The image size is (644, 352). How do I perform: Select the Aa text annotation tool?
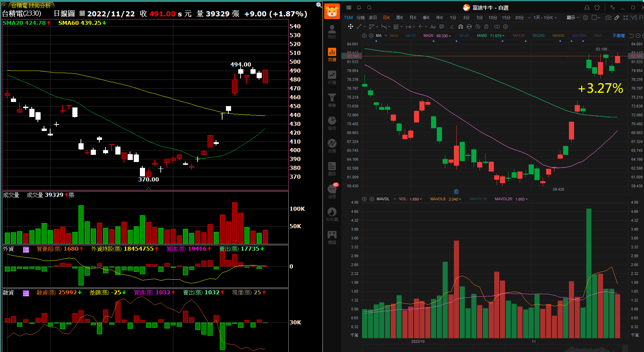[433, 27]
